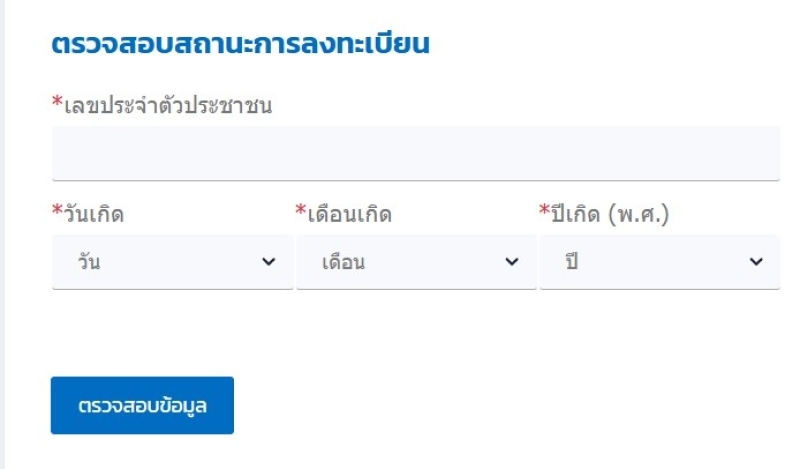Click the chevron arrow in the ปี dropdown
This screenshot has width=800, height=469.
[756, 262]
